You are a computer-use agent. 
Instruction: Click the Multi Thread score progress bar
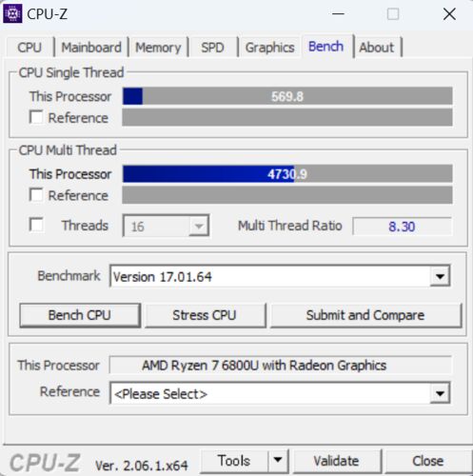point(287,173)
